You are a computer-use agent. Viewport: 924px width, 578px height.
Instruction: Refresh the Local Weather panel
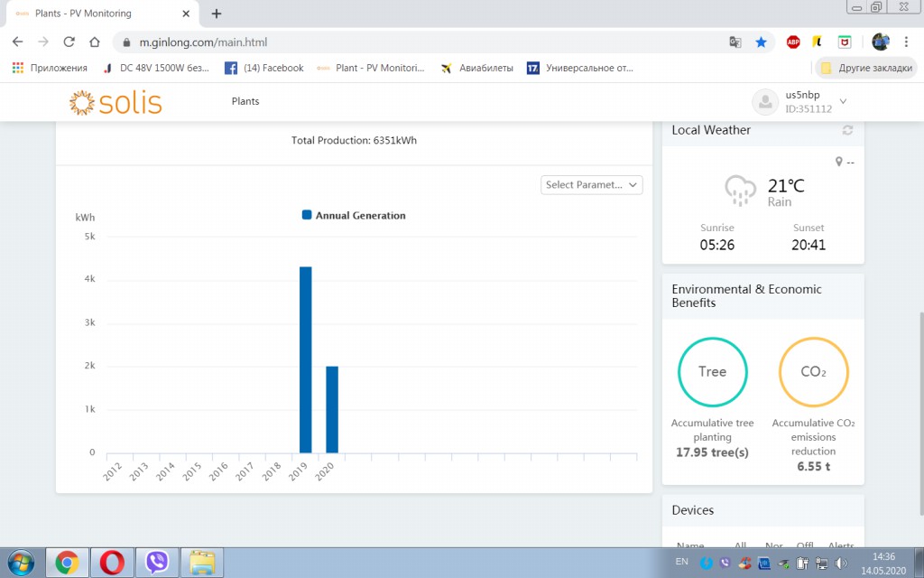(x=847, y=130)
